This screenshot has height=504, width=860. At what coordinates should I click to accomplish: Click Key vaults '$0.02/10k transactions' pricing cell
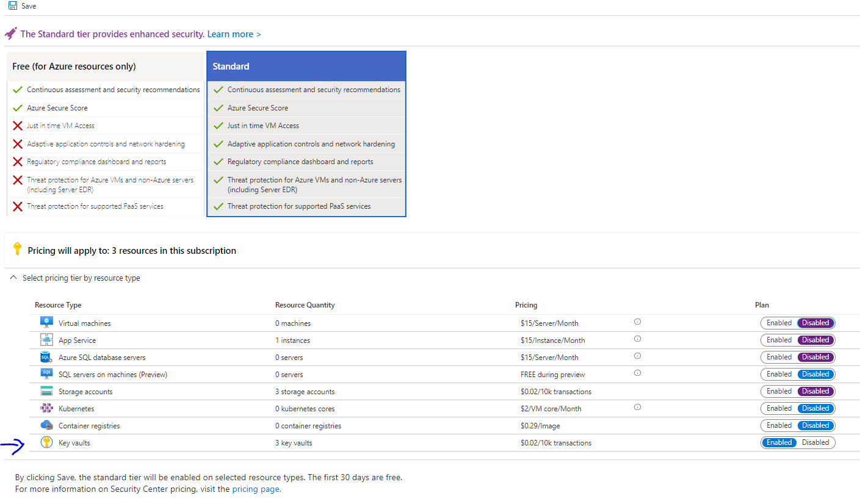coord(556,443)
